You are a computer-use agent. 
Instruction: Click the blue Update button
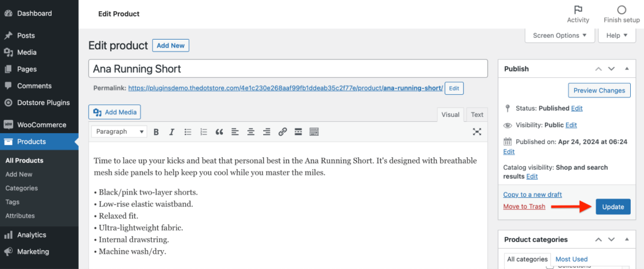click(613, 207)
